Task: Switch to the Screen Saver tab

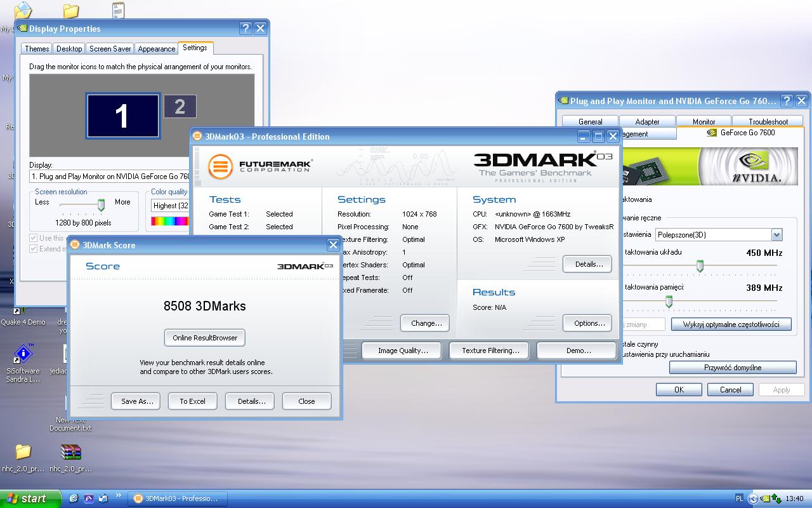Action: click(110, 49)
